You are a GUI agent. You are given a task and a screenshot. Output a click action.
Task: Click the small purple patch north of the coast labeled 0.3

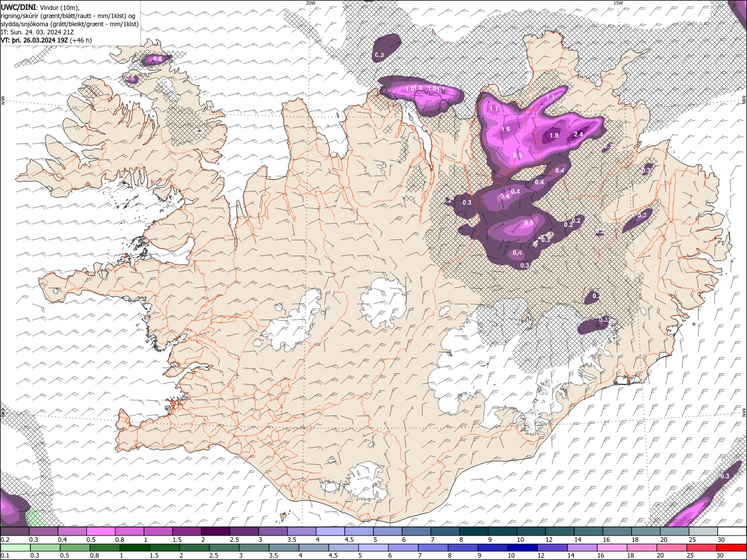click(386, 48)
